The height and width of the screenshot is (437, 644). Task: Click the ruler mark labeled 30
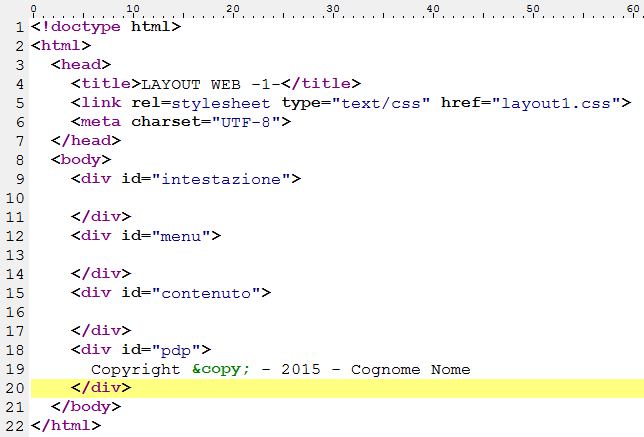(333, 7)
